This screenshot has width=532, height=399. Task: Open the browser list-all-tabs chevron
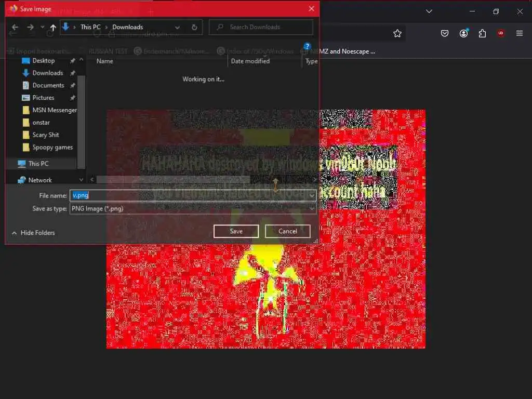[x=429, y=11]
